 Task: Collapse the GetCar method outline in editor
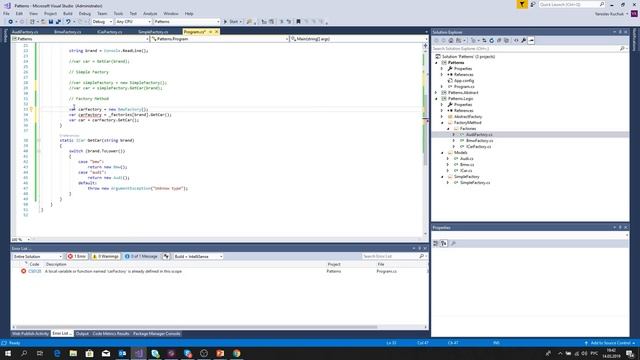(x=39, y=140)
